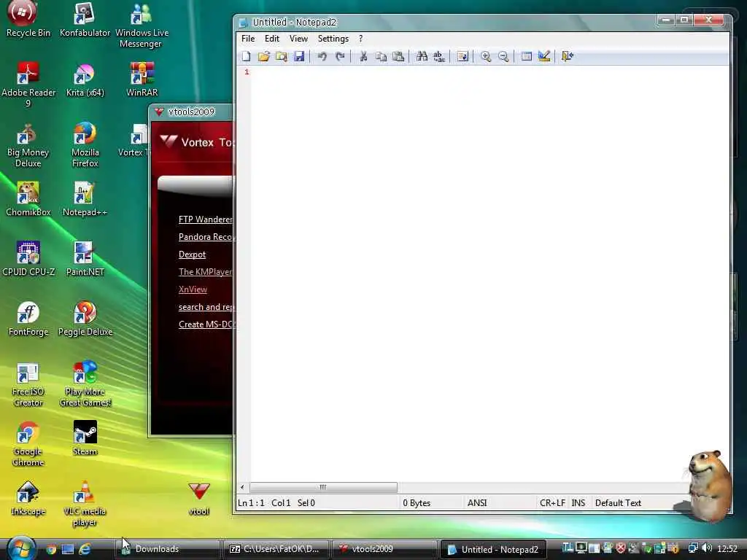Click the Dexpot link in vtools2009

[192, 254]
